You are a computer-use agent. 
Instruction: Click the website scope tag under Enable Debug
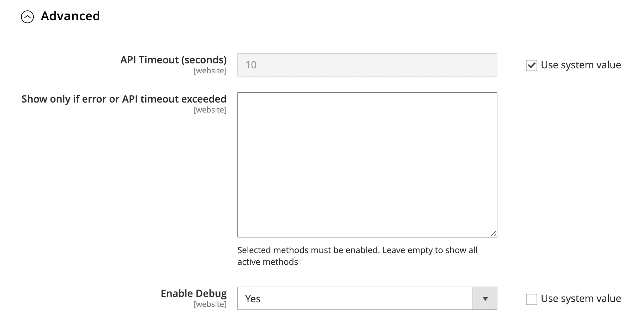point(210,304)
